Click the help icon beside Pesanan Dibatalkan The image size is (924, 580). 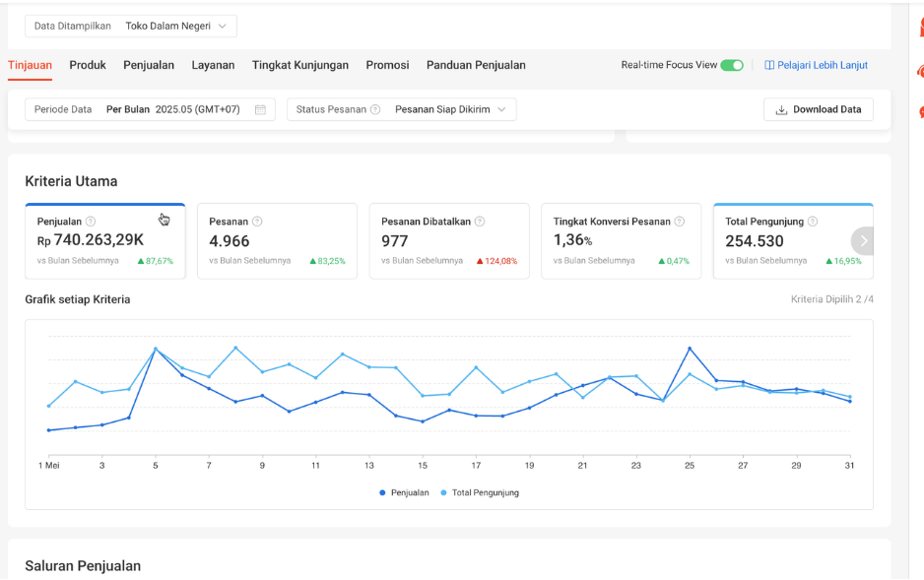[x=480, y=222]
